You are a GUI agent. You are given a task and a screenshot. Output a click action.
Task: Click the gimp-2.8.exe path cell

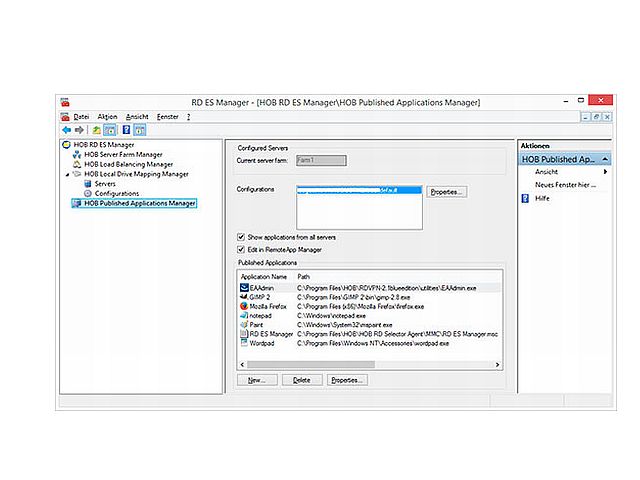353,297
